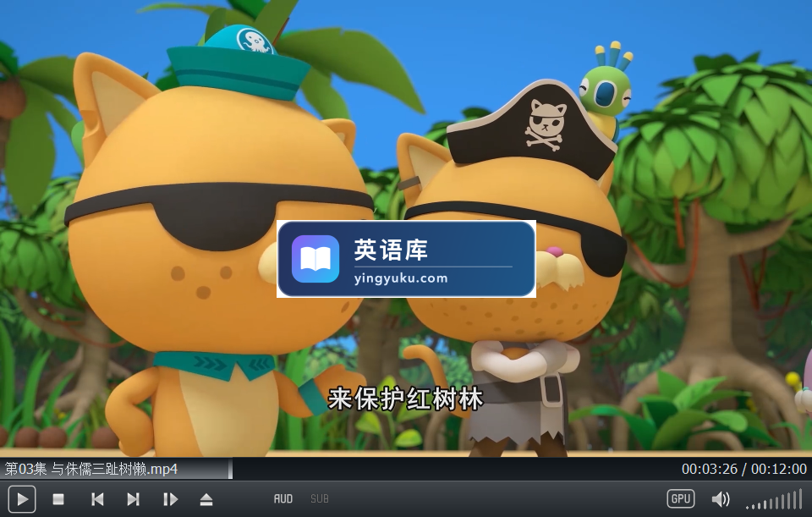The image size is (812, 517).
Task: Mute sound with the speaker icon
Action: 721,499
